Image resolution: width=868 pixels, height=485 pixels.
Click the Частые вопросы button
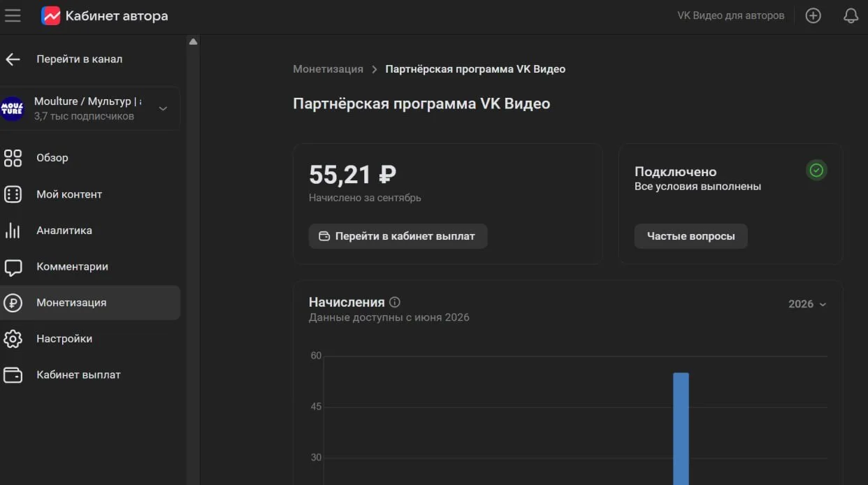coord(690,236)
